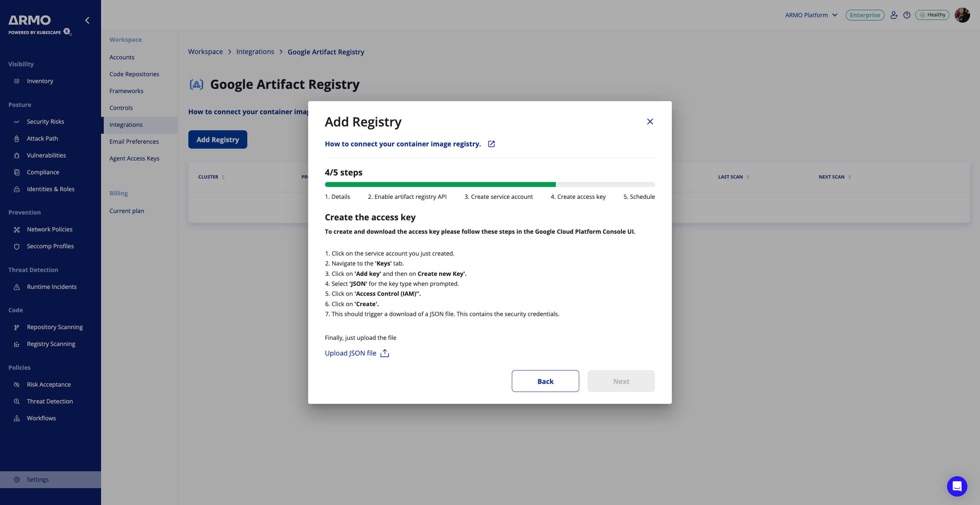Viewport: 980px width, 505px height.
Task: Open the invite user icon in the top bar
Action: 893,15
